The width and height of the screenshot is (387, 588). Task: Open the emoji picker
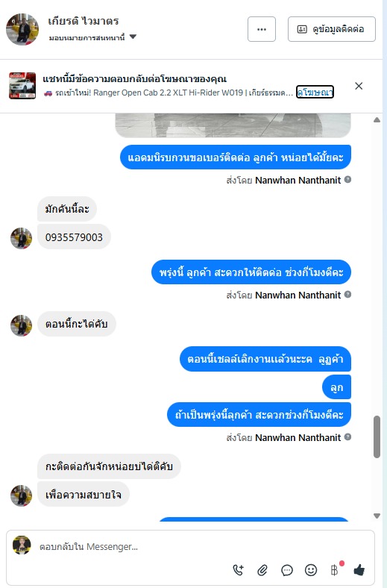coord(311,570)
